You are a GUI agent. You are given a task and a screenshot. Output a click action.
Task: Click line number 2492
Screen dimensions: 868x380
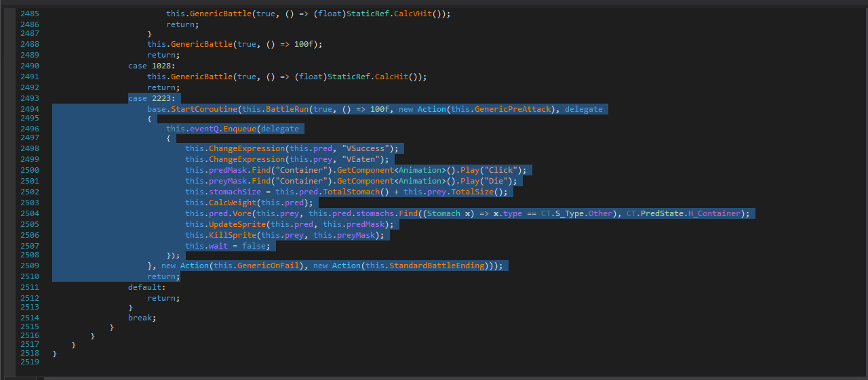pos(30,87)
